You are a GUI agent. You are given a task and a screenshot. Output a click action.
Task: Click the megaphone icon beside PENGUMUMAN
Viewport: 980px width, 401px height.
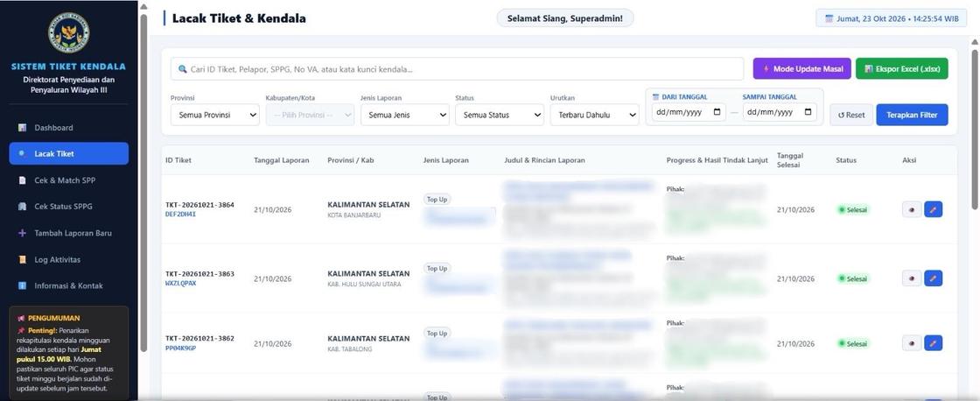pyautogui.click(x=21, y=318)
